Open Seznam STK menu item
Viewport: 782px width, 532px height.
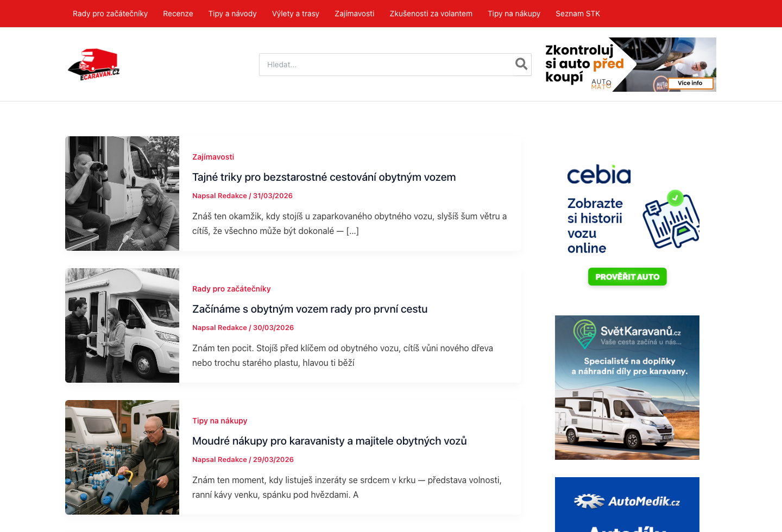tap(578, 14)
